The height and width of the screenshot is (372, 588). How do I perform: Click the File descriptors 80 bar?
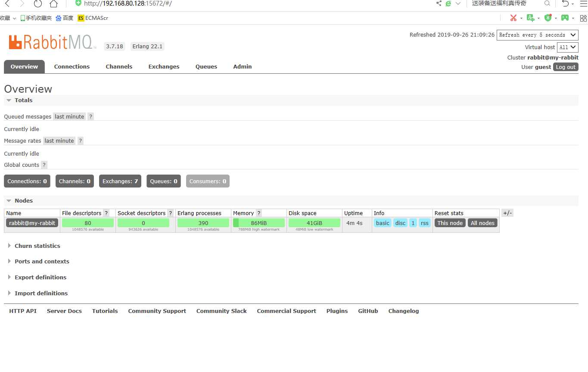[x=88, y=223]
